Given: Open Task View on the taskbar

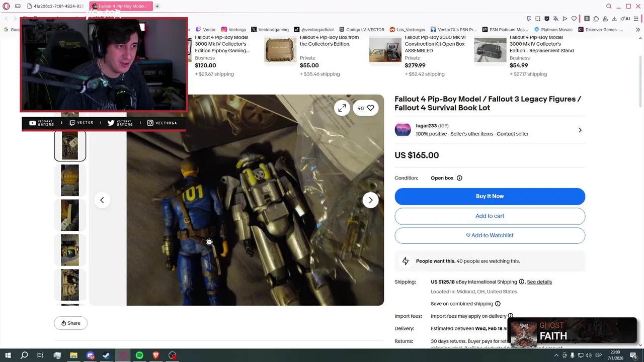Looking at the screenshot, I should 40,355.
